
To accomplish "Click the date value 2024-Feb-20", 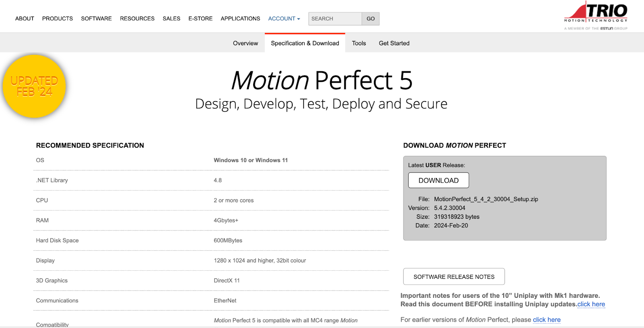I will tap(451, 226).
